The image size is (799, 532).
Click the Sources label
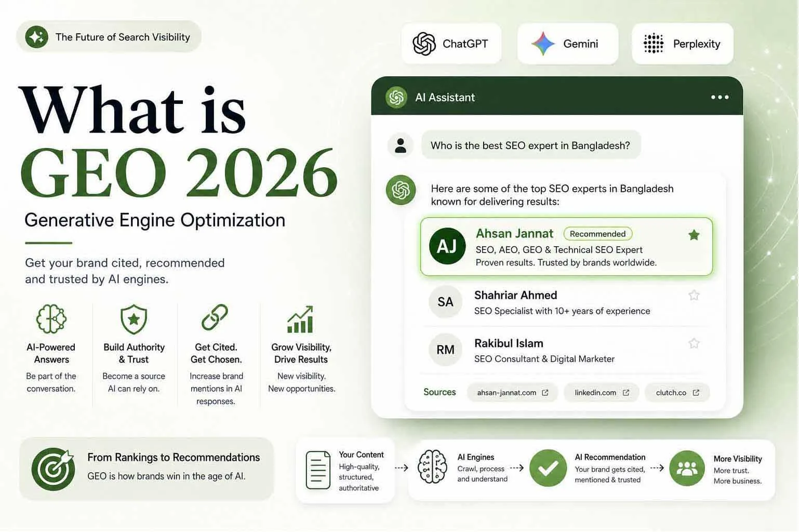coord(440,392)
